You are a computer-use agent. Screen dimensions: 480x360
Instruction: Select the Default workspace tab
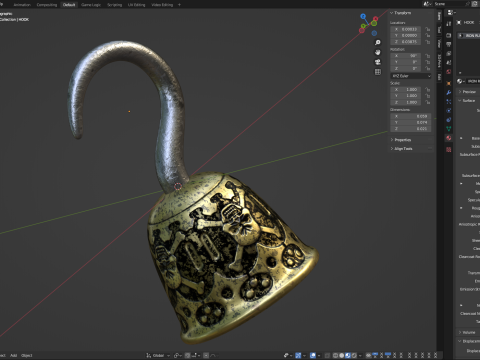tap(69, 5)
